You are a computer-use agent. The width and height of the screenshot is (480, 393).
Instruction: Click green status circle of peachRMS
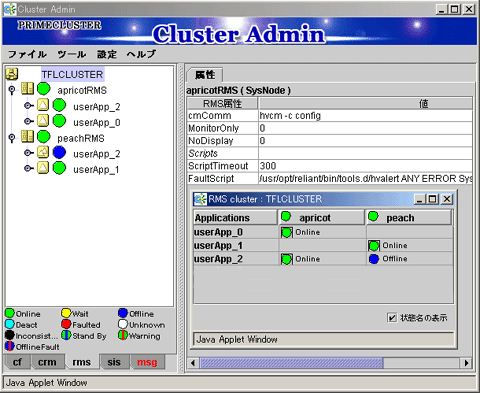(44, 136)
